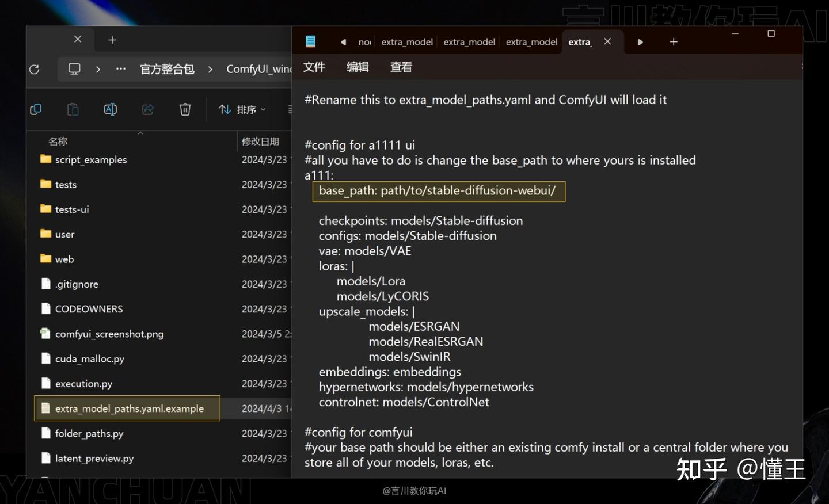Image resolution: width=829 pixels, height=504 pixels.
Task: Click the comfyui_screenshot.png image file icon
Action: (x=45, y=333)
